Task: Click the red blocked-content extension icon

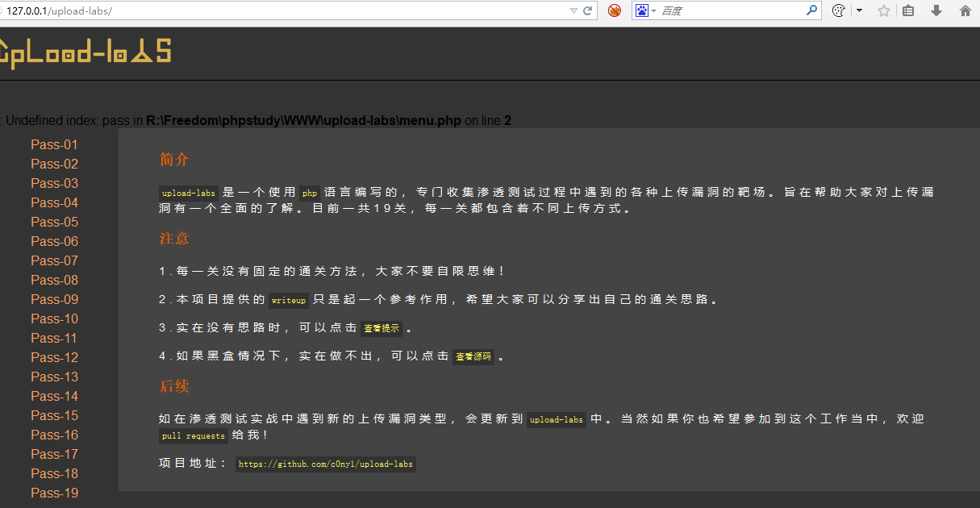Action: (614, 10)
